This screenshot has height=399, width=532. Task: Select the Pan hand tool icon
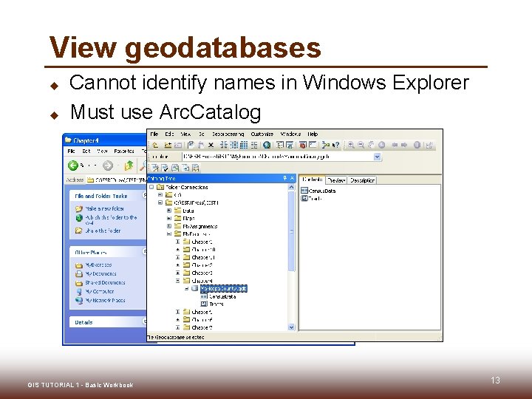tap(372, 146)
